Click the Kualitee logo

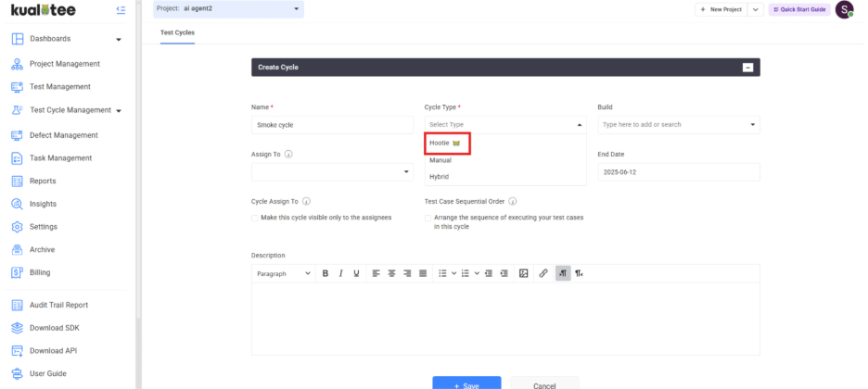(x=44, y=10)
